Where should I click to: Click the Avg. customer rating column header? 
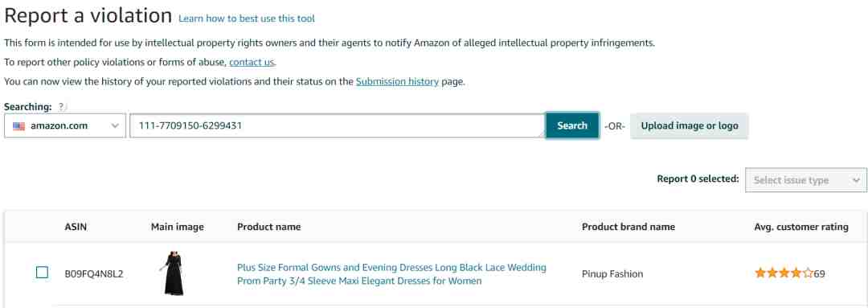click(x=801, y=227)
